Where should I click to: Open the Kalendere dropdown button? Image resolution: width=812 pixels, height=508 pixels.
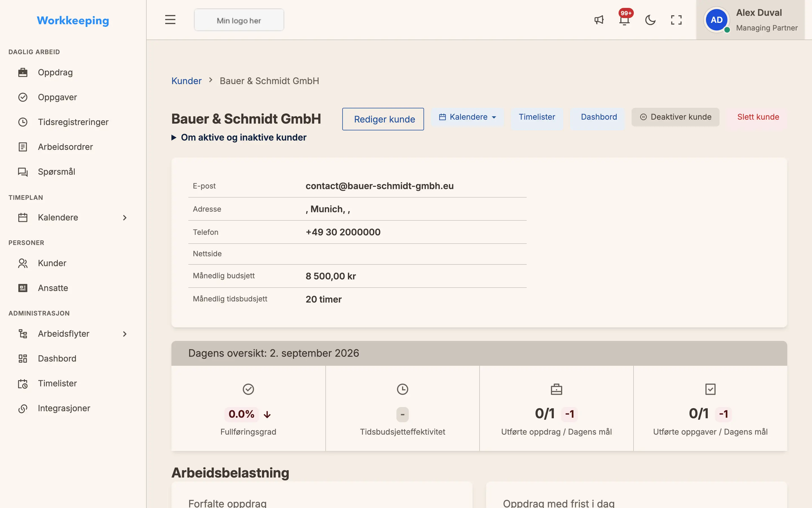(x=467, y=117)
